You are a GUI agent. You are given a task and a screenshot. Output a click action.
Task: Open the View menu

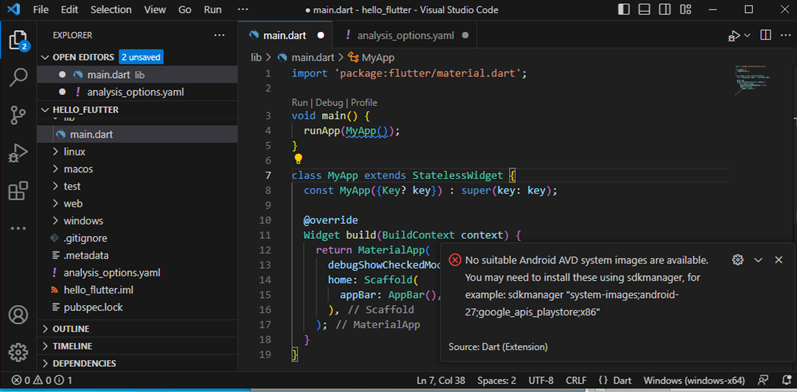point(155,10)
